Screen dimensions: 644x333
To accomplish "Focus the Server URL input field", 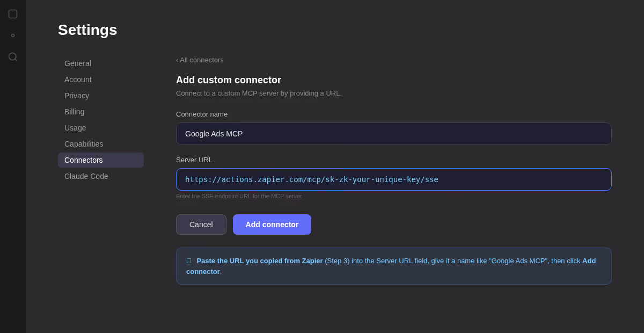I will click(394, 179).
